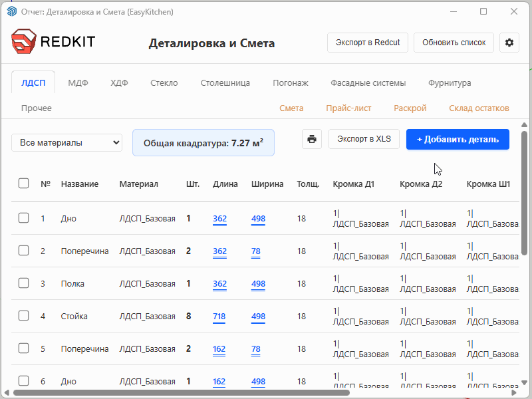Screen dimensions: 532x399
Task: Switch to the ХДФ tab
Action: coord(119,82)
